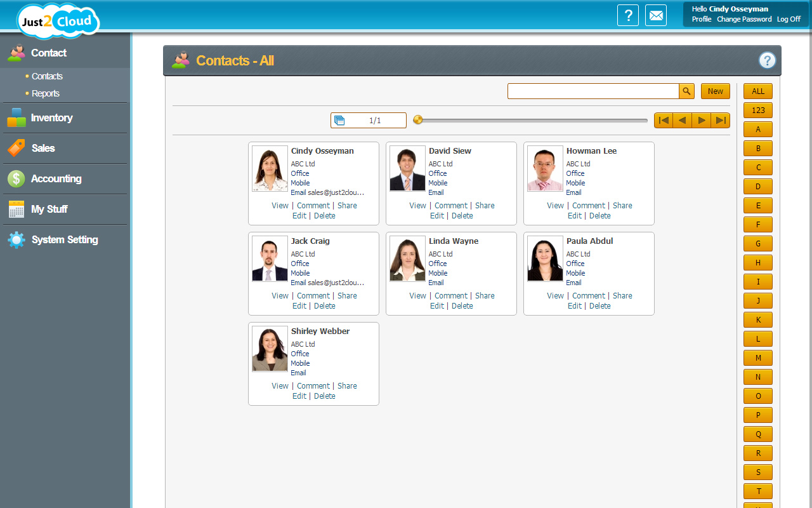812x508 pixels.
Task: Log Off from the top bar
Action: [x=789, y=19]
